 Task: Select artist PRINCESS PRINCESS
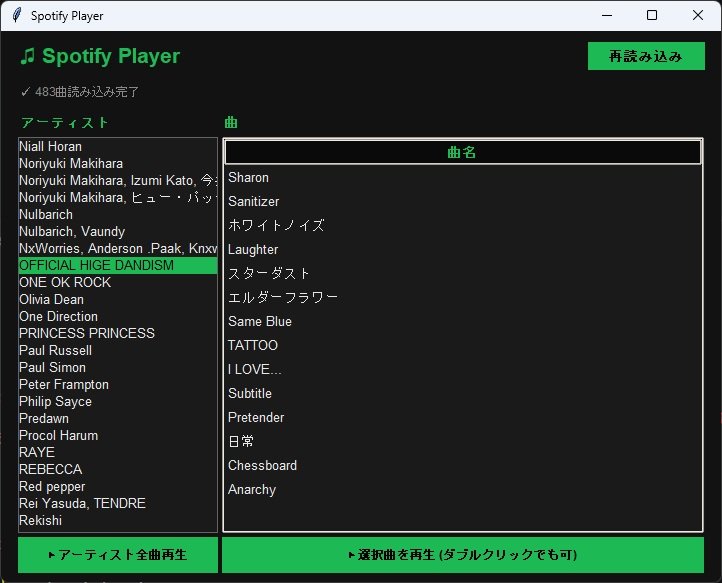[x=118, y=333]
